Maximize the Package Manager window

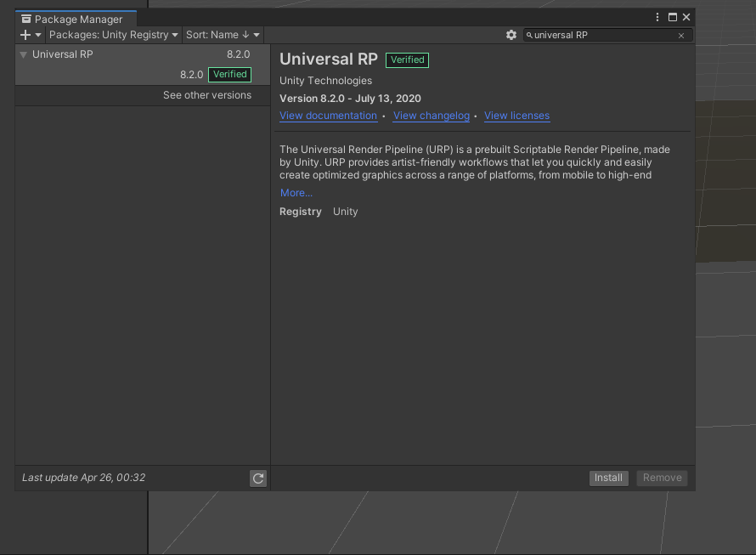673,17
